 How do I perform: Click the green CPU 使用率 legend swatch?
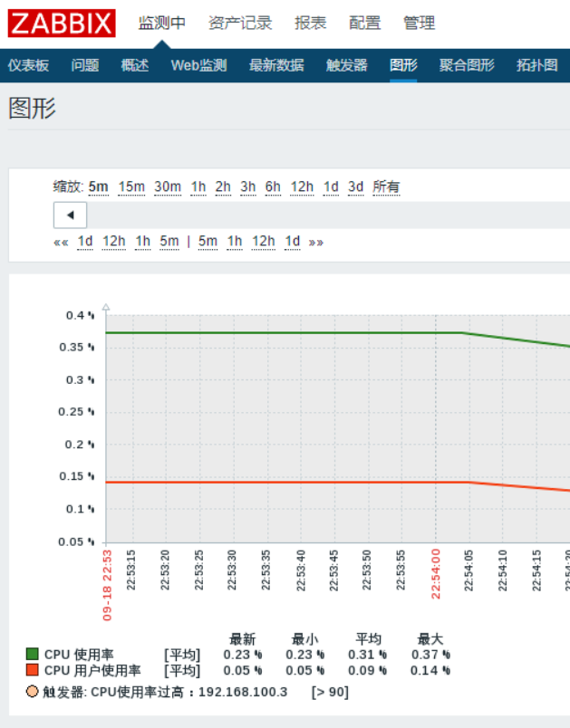click(32, 654)
